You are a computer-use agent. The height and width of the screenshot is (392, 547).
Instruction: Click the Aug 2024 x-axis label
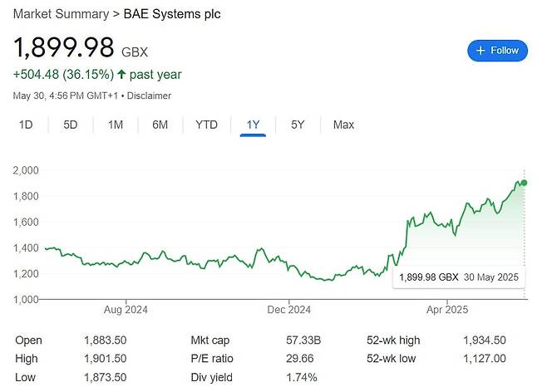tap(126, 310)
